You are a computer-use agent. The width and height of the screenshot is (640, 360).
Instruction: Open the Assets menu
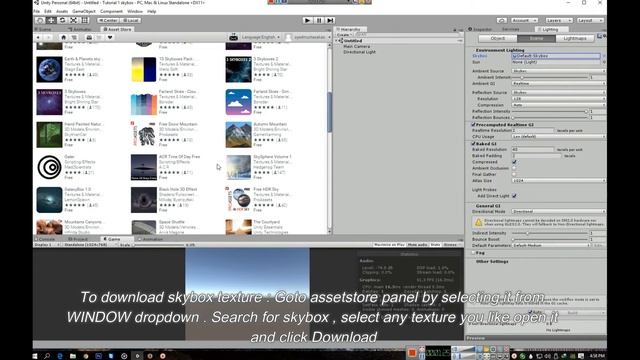(62, 11)
